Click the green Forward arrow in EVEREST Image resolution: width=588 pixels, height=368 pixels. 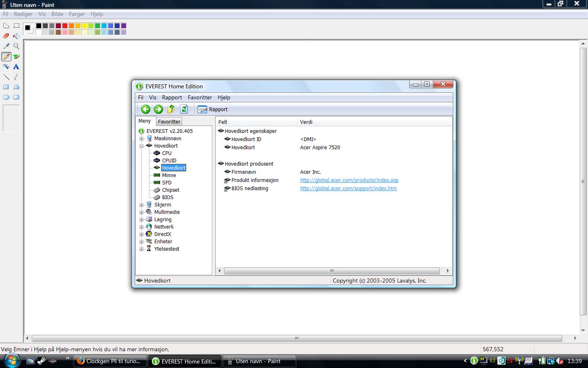(x=158, y=109)
